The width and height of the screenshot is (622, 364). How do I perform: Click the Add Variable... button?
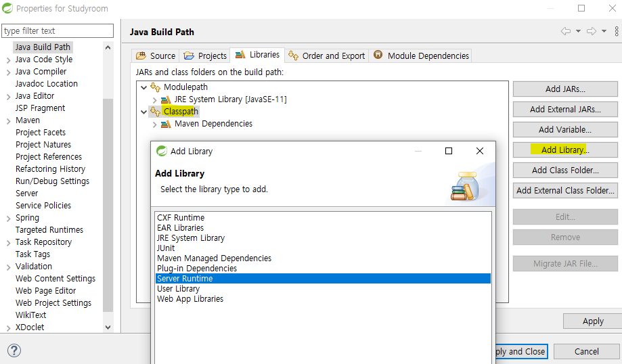(565, 130)
